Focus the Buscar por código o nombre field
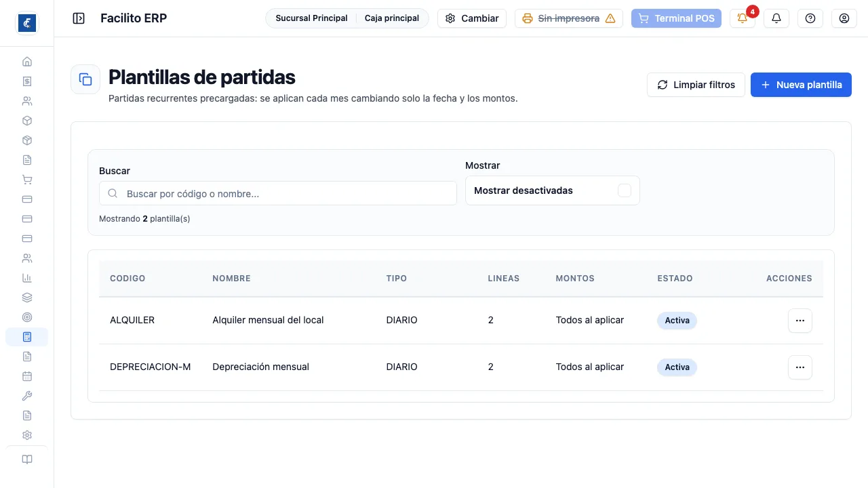The width and height of the screenshot is (868, 488). pyautogui.click(x=278, y=193)
